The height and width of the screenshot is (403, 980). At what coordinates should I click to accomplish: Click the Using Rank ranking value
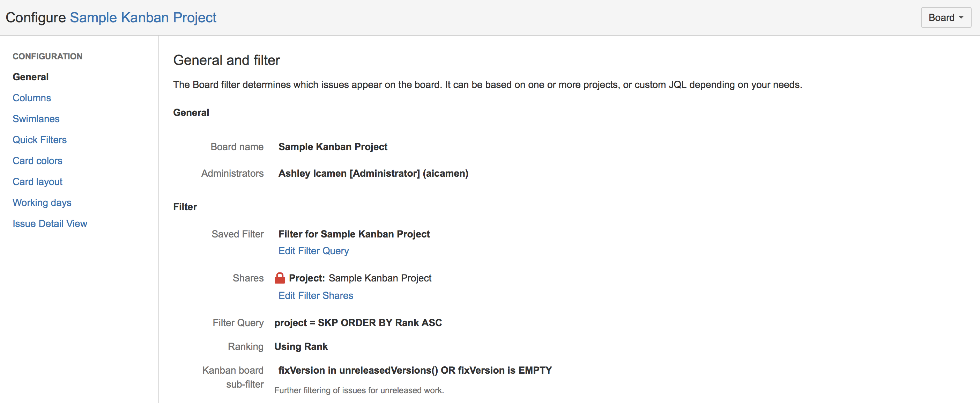coord(301,347)
